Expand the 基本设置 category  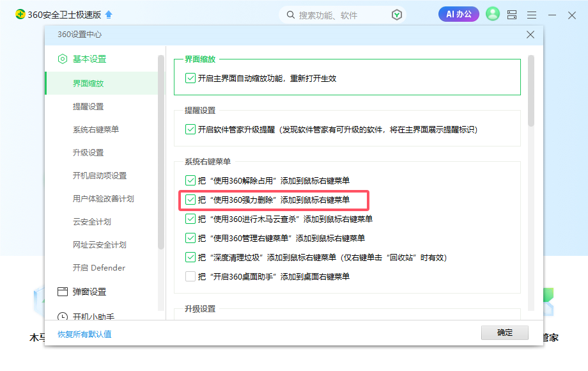pyautogui.click(x=89, y=59)
